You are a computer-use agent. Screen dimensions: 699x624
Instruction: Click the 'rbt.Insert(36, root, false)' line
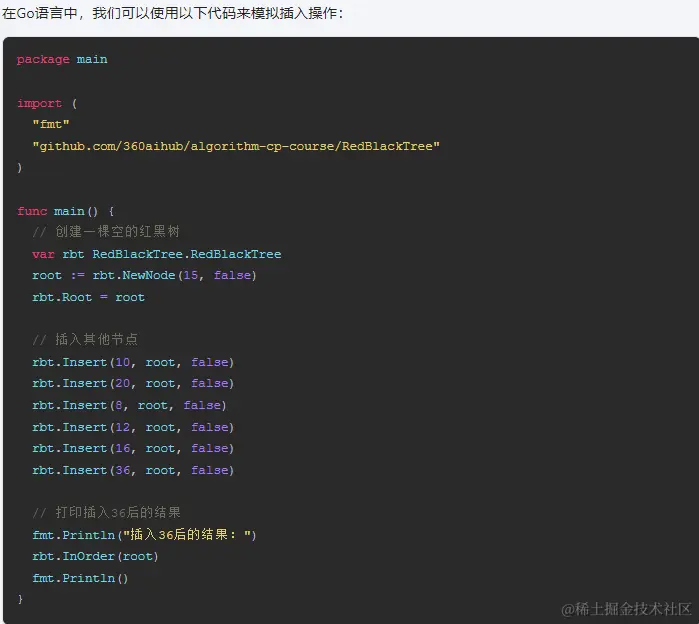pos(133,470)
